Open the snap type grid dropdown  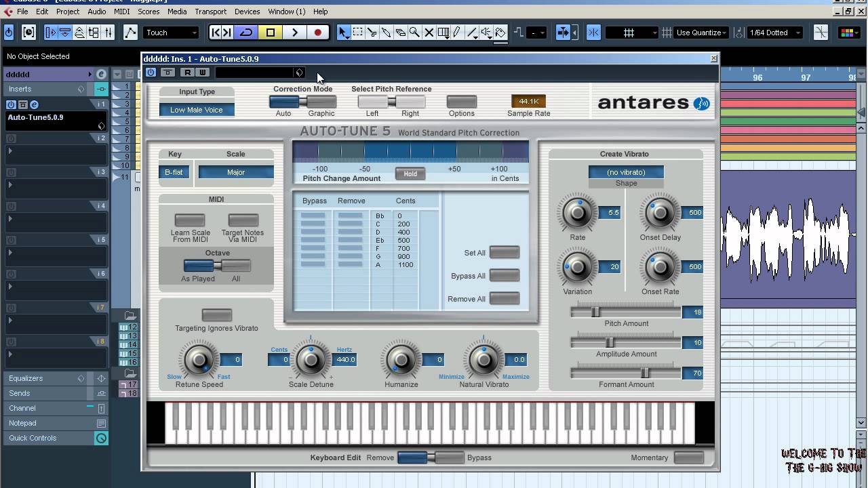click(633, 32)
